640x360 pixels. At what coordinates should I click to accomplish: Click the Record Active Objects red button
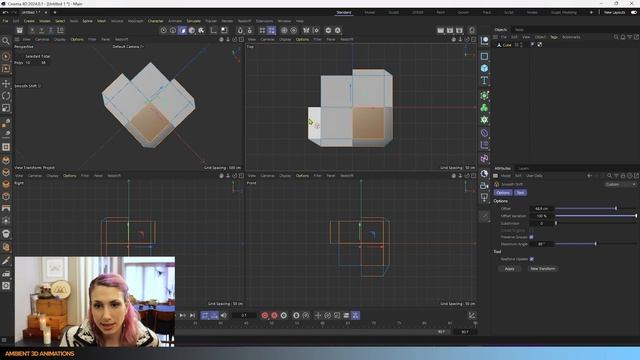coord(264,316)
